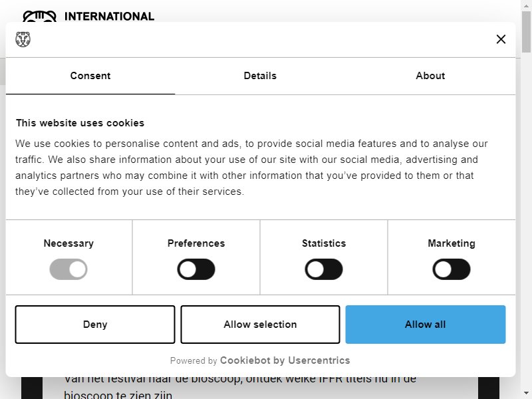Screen dimensions: 532x399
Task: Click page scrollbar down arrow
Action: (x=527, y=394)
